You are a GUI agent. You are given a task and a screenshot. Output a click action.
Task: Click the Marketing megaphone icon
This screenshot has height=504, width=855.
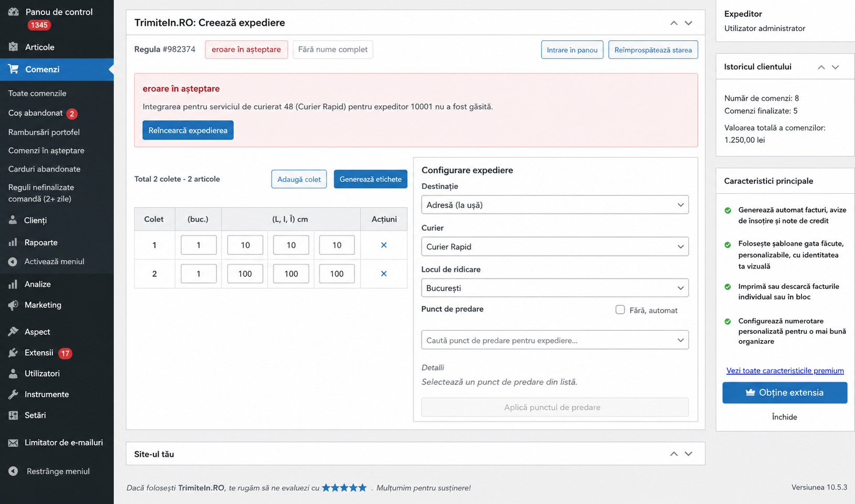pyautogui.click(x=13, y=305)
